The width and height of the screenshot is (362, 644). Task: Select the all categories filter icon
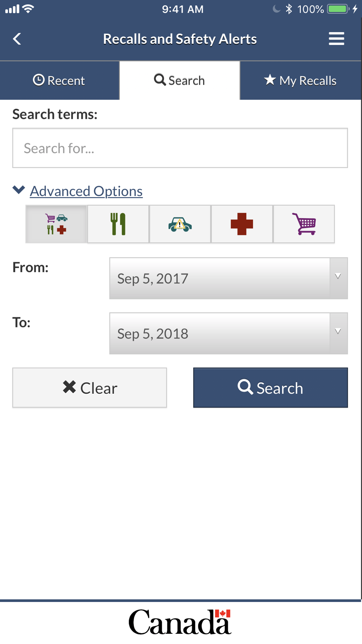point(56,224)
